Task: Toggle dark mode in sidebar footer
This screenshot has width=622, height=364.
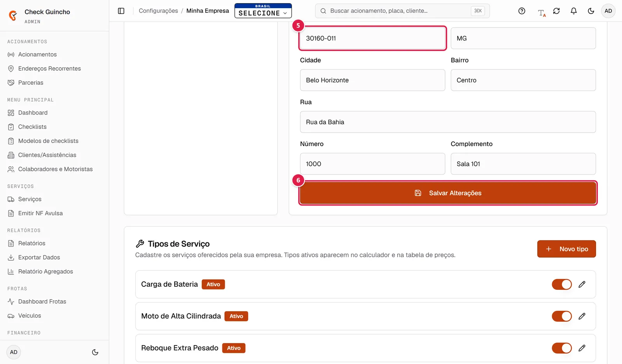Action: [x=95, y=352]
